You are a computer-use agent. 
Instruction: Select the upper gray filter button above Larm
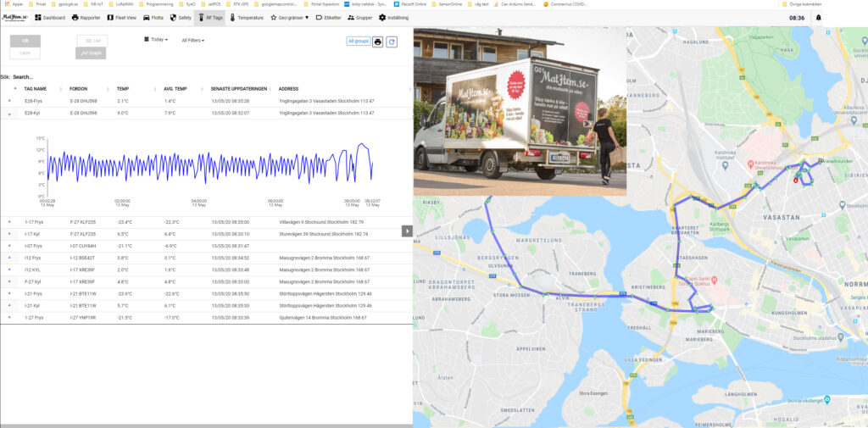pyautogui.click(x=25, y=41)
